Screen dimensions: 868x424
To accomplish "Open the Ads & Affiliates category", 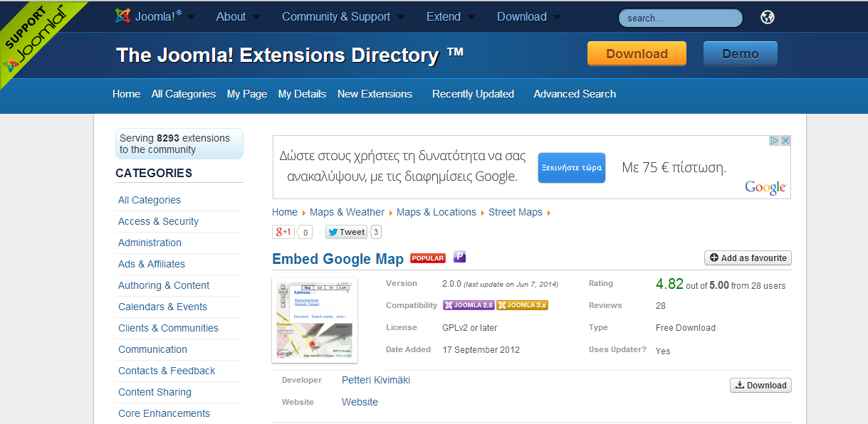I will [152, 264].
